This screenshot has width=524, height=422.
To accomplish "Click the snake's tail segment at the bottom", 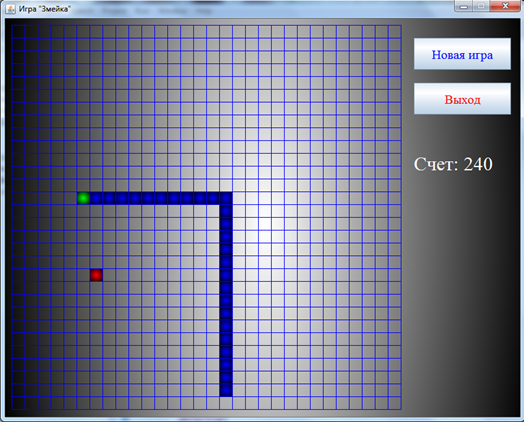I will click(226, 390).
